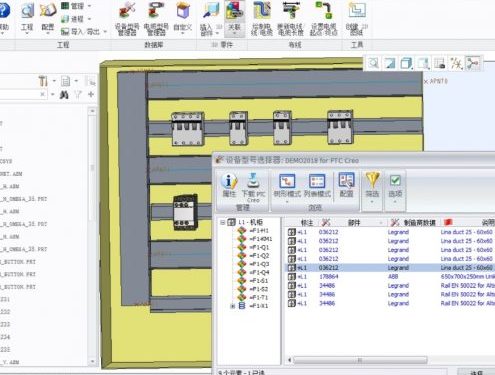The image size is (495, 375).
Task: Click the 关联 associate icon in ribbon
Action: pyautogui.click(x=234, y=18)
